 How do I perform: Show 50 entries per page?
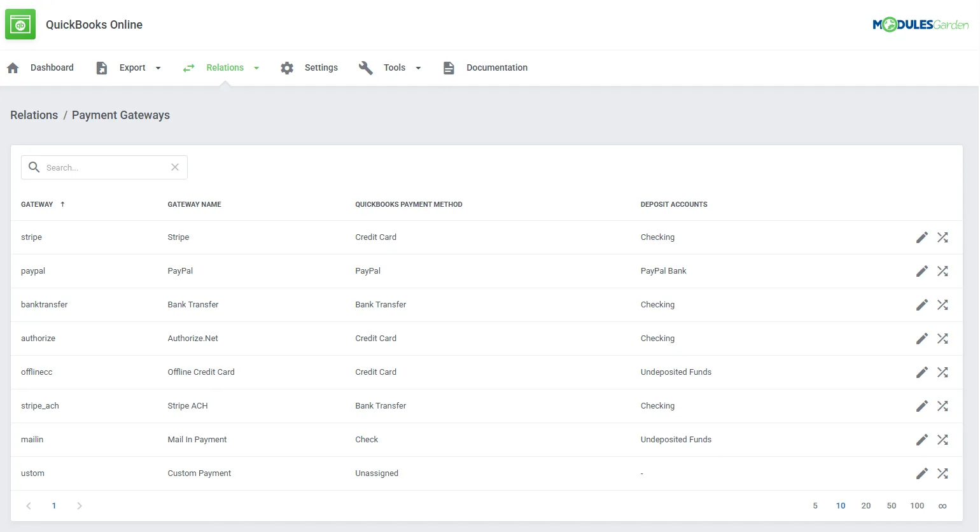(892, 506)
